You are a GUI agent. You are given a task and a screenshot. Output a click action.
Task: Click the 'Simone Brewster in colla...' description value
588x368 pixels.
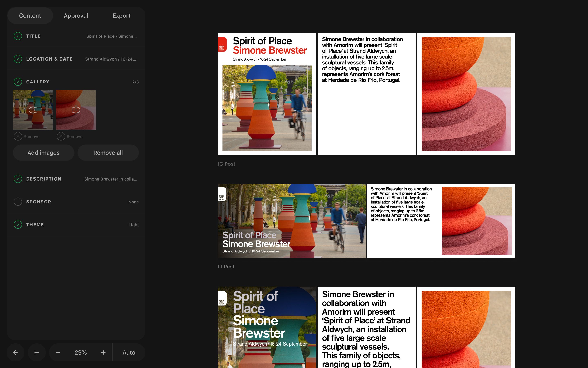point(111,179)
